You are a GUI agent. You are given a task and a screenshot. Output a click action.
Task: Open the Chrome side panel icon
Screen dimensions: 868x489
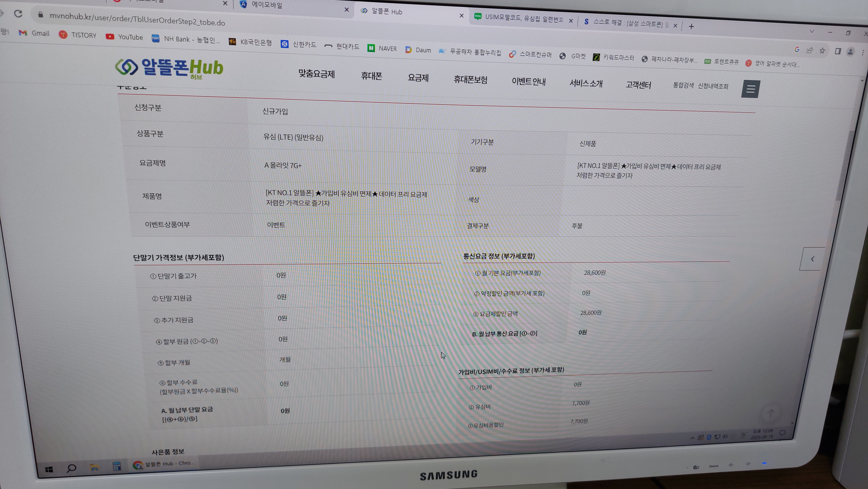(x=838, y=51)
